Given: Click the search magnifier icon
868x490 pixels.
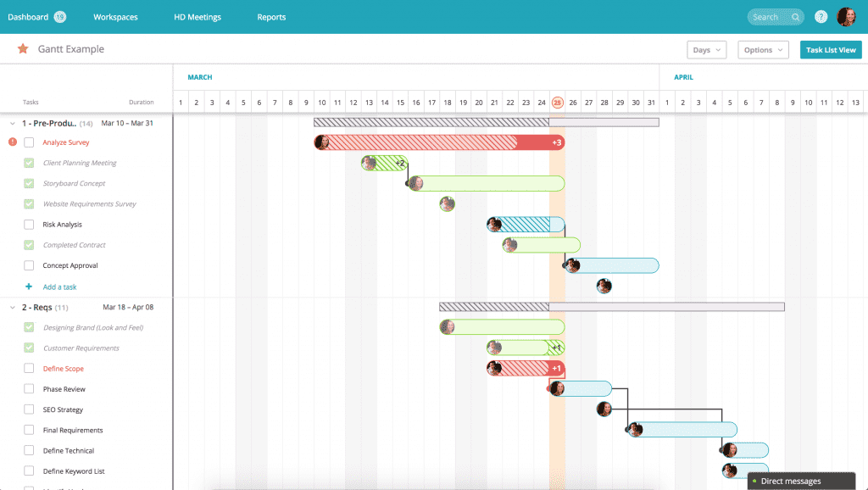Looking at the screenshot, I should pyautogui.click(x=794, y=17).
